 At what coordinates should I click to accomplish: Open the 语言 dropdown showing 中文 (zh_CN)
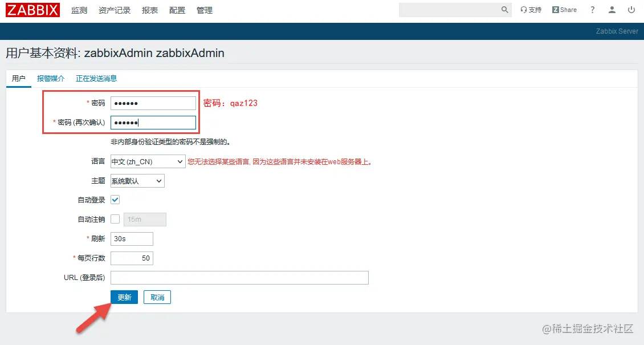147,161
